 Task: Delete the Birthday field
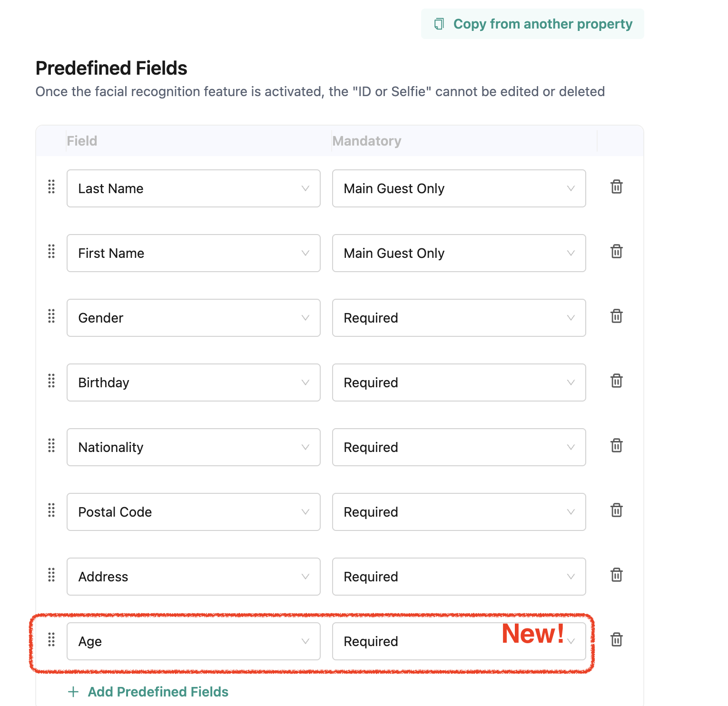[616, 382]
